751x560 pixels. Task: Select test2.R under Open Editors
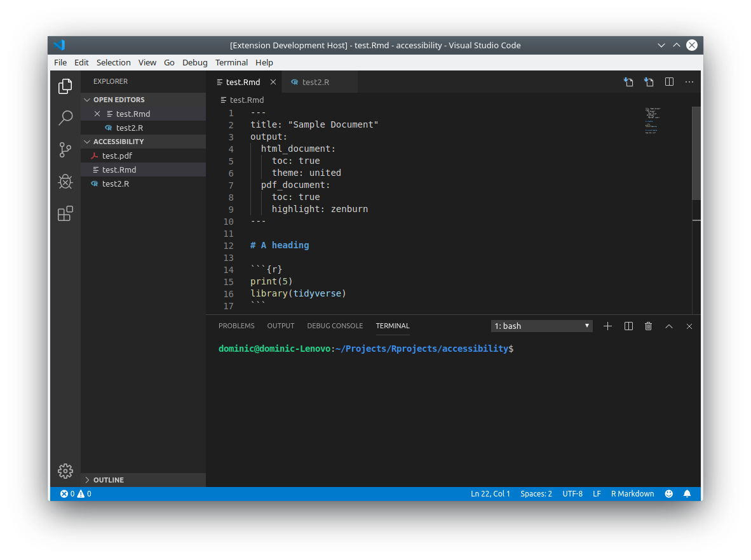(143, 128)
